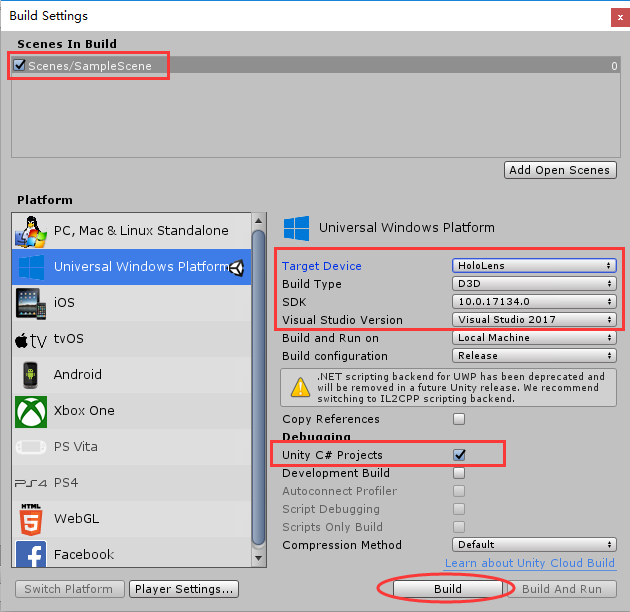Open the SDK version dropdown
The width and height of the screenshot is (630, 612).
pos(534,301)
